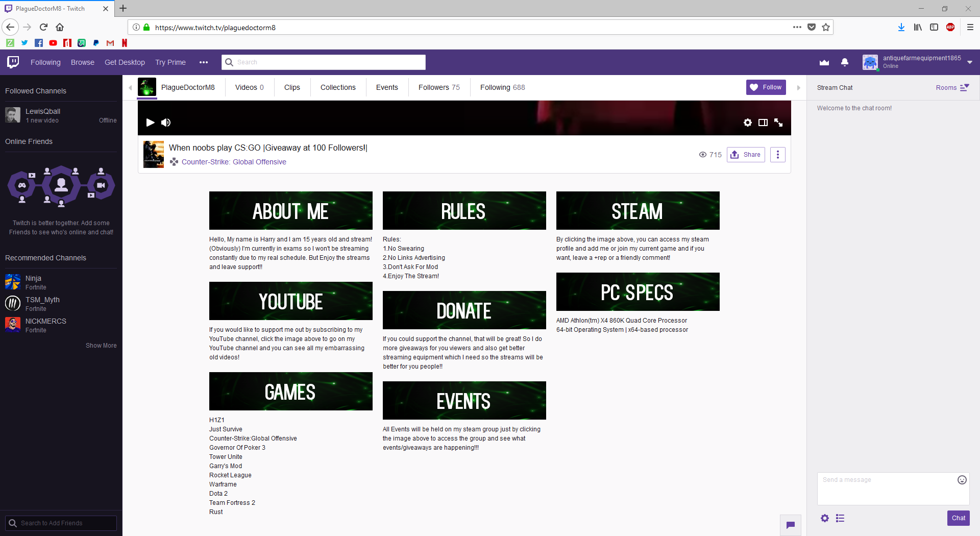
Task: Open Try Prime
Action: tap(170, 62)
